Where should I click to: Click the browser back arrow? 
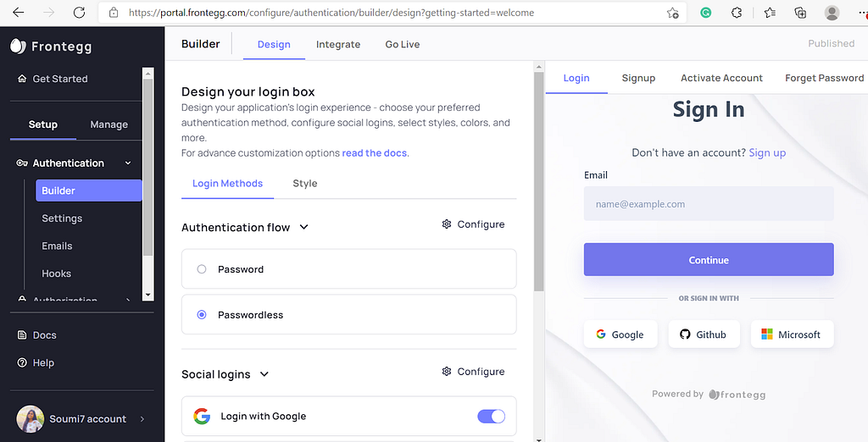pyautogui.click(x=19, y=12)
